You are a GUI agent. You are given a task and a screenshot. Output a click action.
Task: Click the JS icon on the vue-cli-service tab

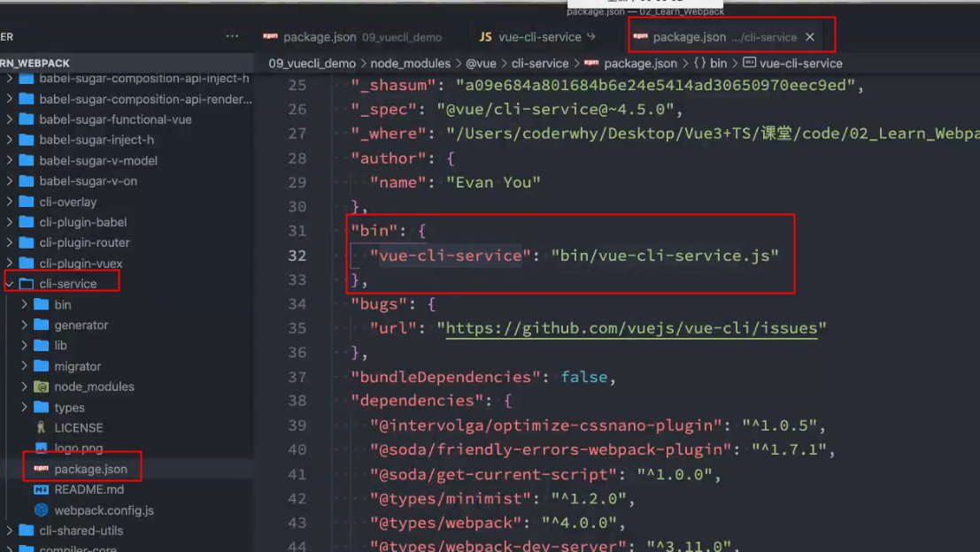pos(486,37)
